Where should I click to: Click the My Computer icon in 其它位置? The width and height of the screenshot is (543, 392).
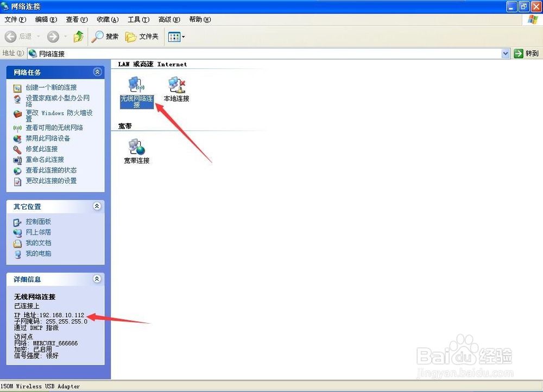coord(17,255)
